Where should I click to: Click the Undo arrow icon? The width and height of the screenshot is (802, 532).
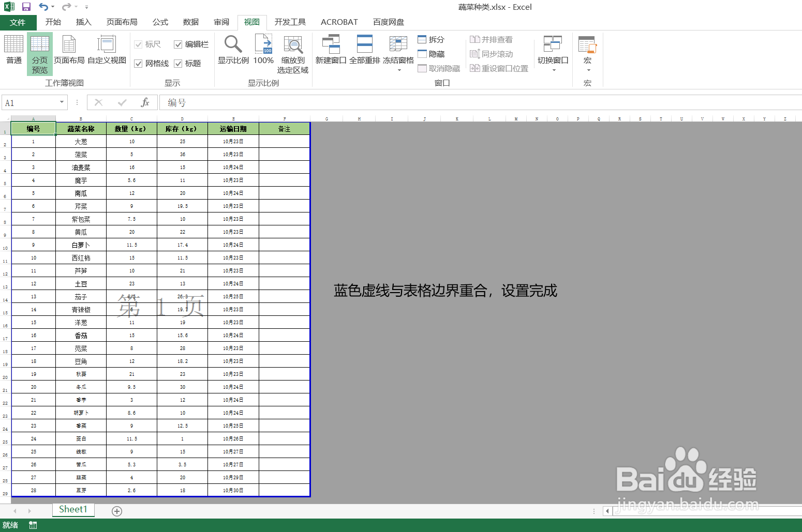[43, 7]
